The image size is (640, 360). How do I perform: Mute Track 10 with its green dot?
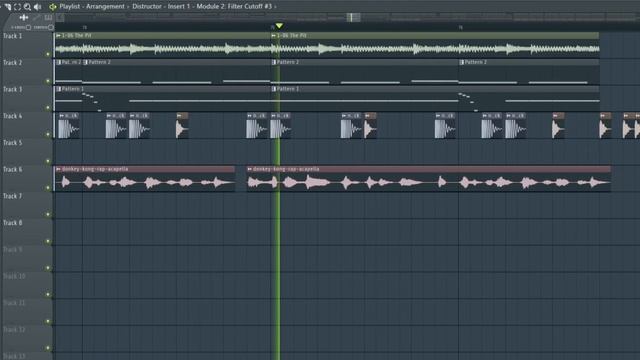[48, 294]
